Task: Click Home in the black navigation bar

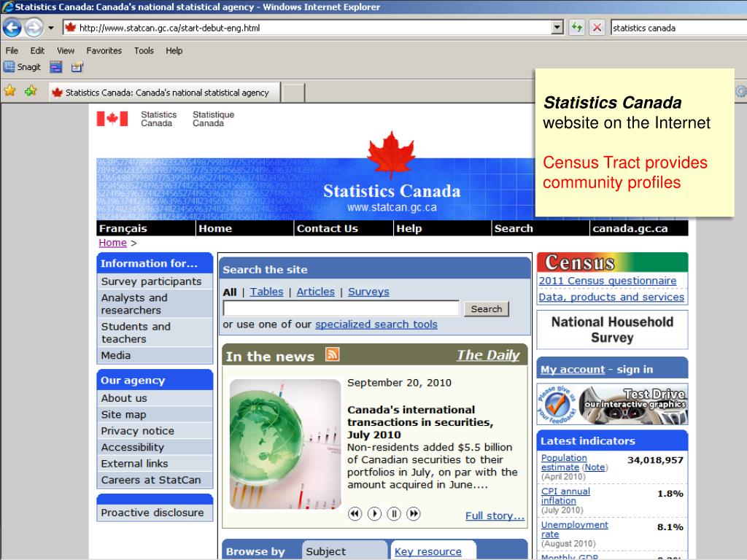Action: click(x=215, y=228)
